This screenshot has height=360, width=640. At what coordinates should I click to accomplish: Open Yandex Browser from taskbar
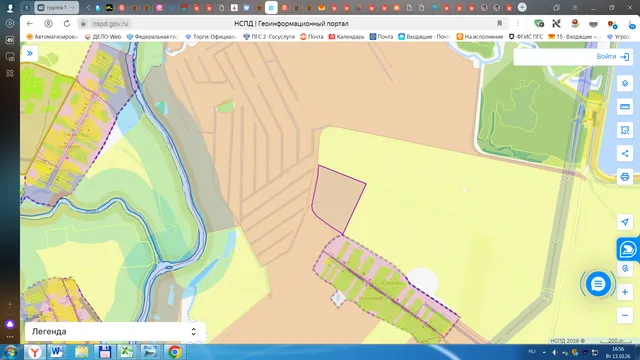(35, 352)
